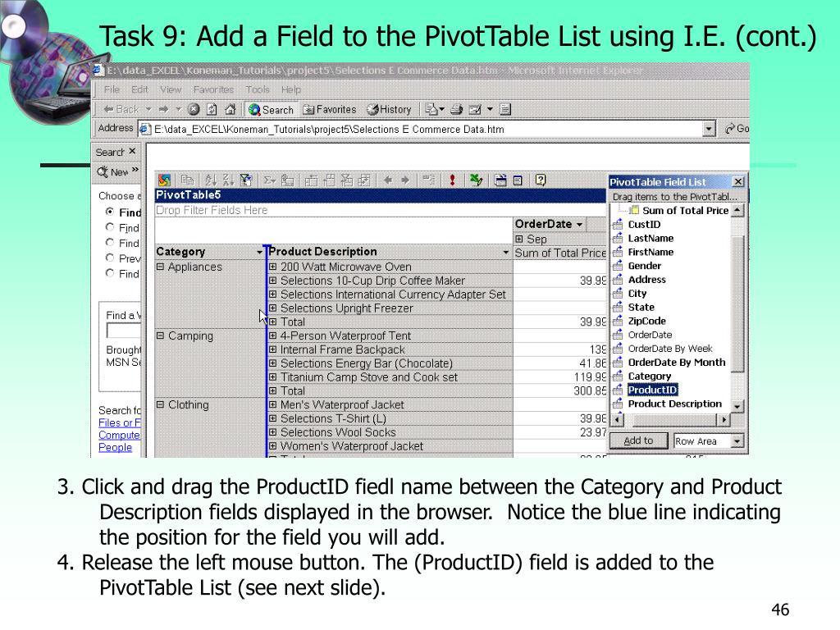Click the Move to Filter Area icon
The width and height of the screenshot is (840, 630).
(347, 180)
